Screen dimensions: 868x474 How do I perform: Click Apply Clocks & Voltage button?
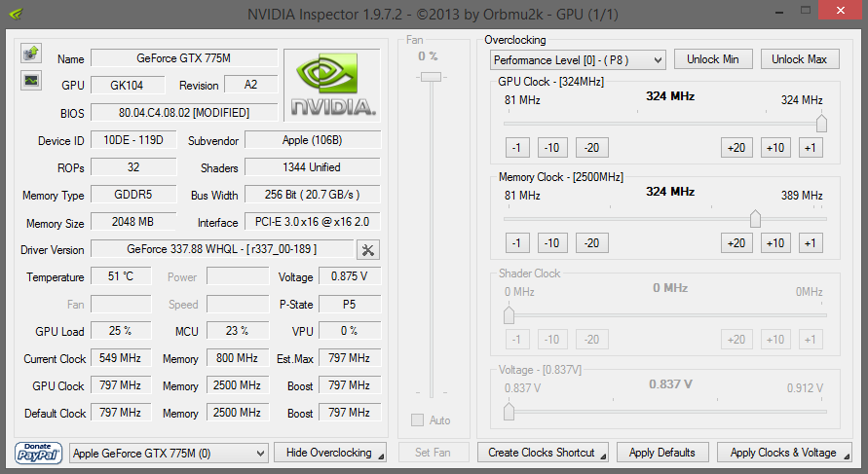pos(784,453)
